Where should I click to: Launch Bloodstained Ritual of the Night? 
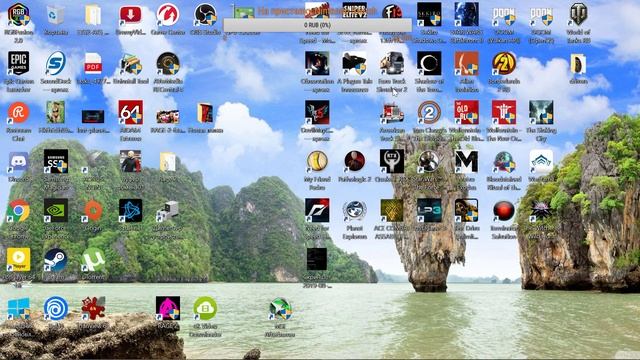click(504, 162)
